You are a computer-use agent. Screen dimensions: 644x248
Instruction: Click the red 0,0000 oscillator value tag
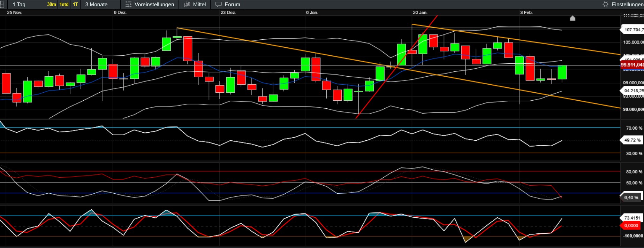click(x=631, y=226)
